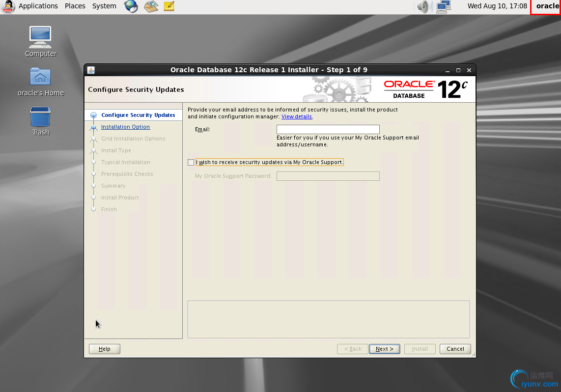Click the Cancel button
This screenshot has width=561, height=392.
[x=455, y=349]
